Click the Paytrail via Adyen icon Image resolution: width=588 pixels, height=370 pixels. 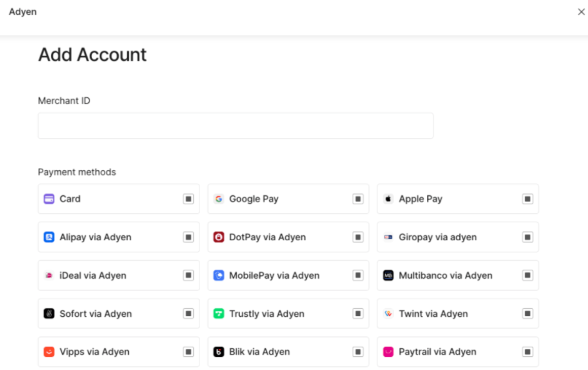(x=388, y=352)
